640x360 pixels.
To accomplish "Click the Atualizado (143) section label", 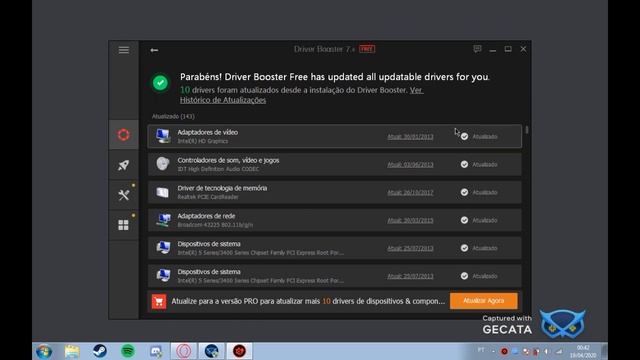I will tap(173, 116).
